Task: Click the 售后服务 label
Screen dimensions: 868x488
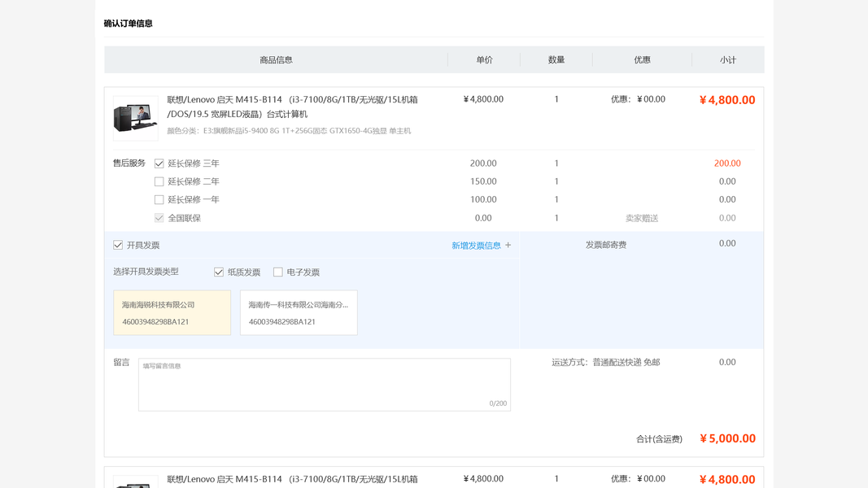Action: pyautogui.click(x=129, y=163)
